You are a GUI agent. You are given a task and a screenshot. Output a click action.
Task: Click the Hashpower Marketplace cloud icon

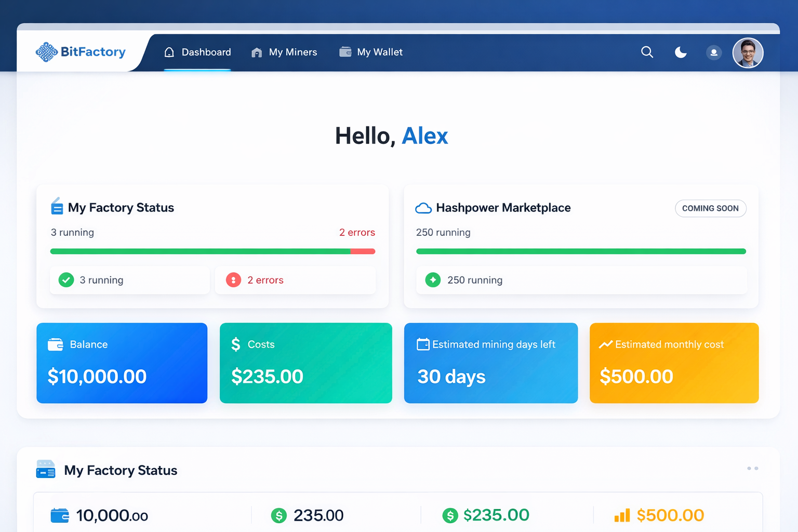point(423,208)
